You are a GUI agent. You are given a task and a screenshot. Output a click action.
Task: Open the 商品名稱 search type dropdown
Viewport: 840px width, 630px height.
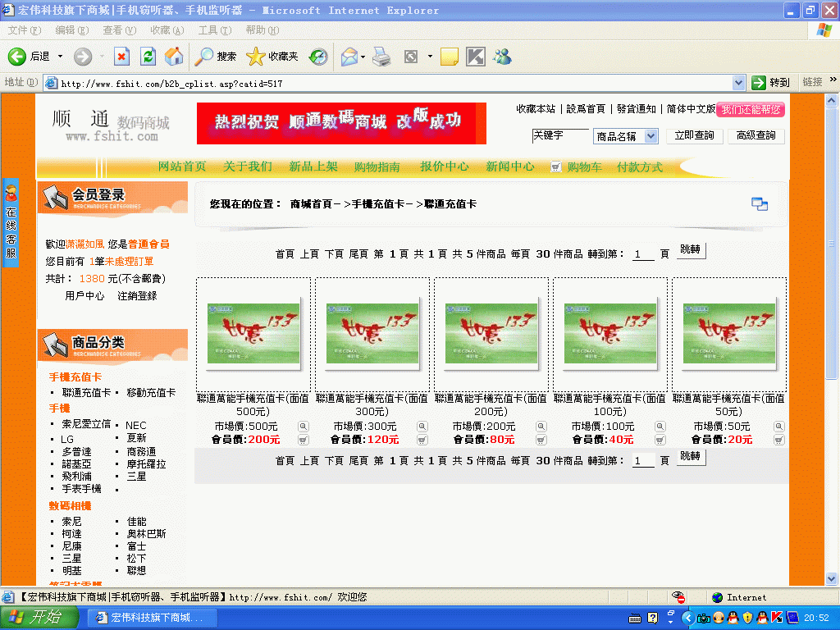click(x=651, y=136)
